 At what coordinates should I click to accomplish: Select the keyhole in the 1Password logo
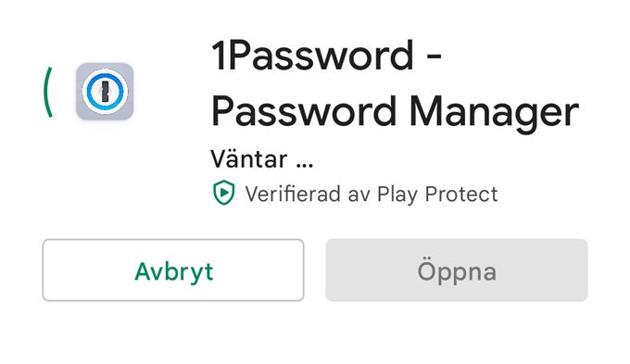coord(105,92)
